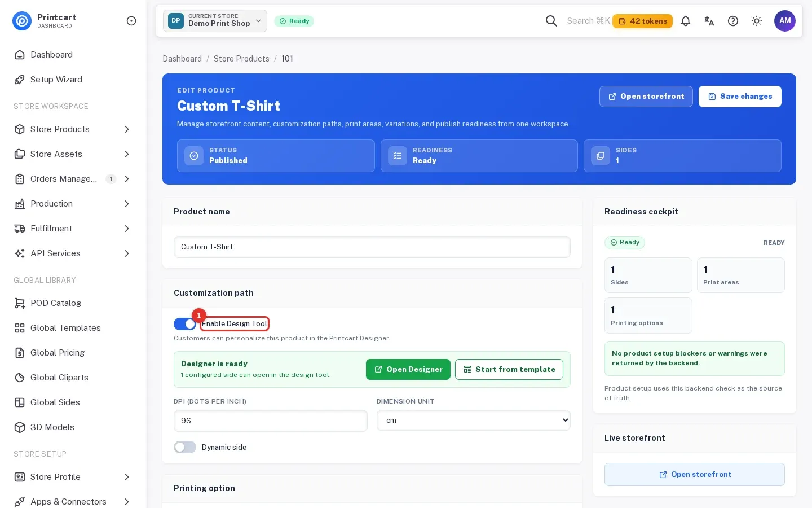
Task: Click the Global Sides layout icon
Action: [x=20, y=402]
